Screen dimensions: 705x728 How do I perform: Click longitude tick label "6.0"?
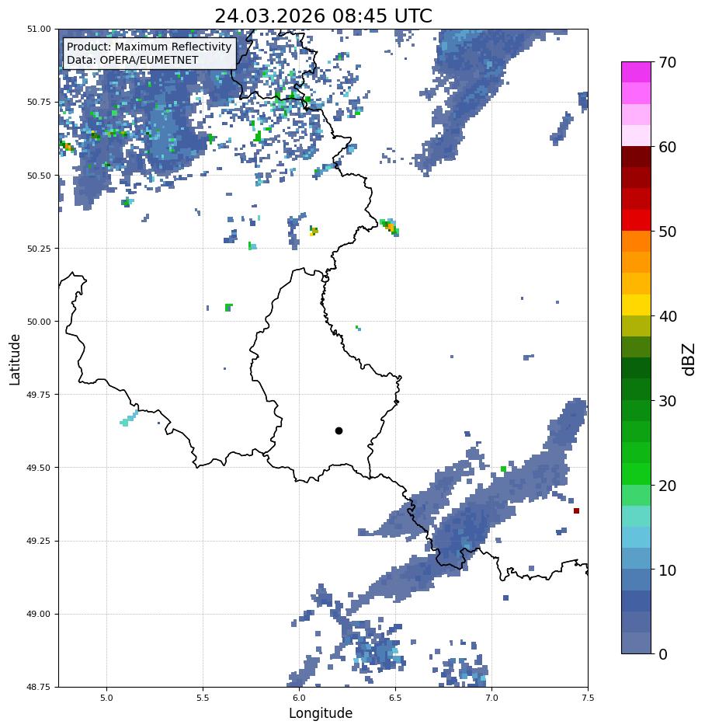click(x=300, y=698)
